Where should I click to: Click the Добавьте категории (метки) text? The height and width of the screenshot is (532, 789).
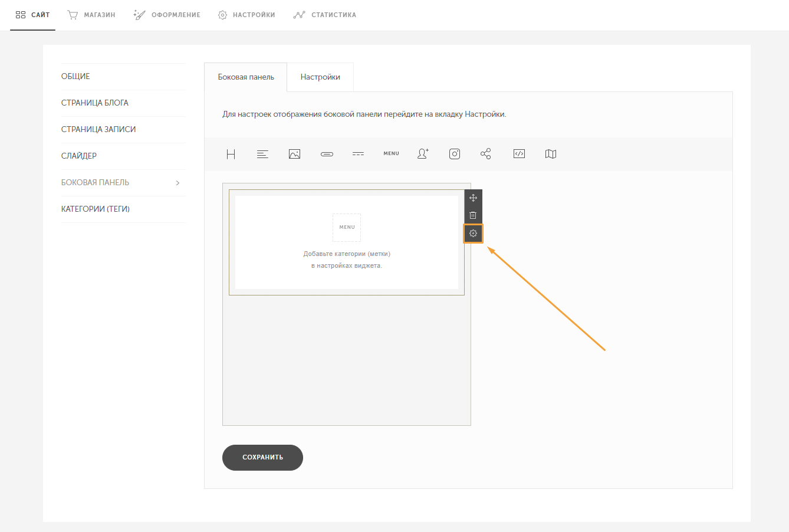coord(347,254)
